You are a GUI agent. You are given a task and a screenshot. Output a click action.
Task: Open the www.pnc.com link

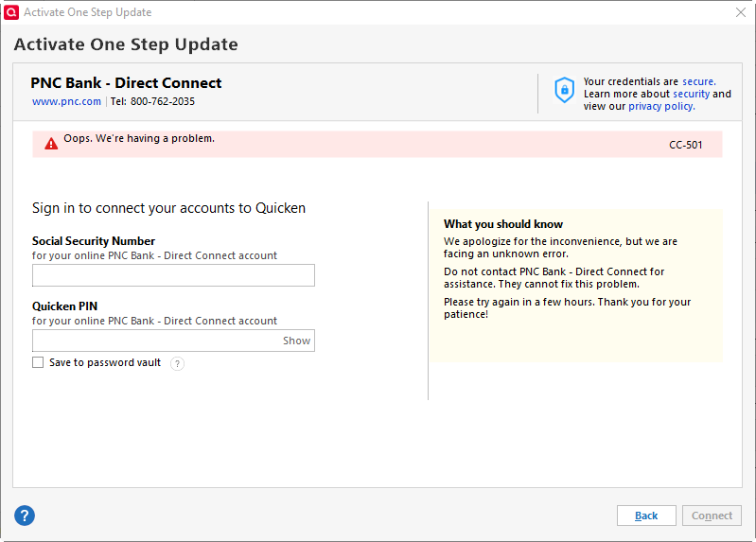pyautogui.click(x=66, y=101)
